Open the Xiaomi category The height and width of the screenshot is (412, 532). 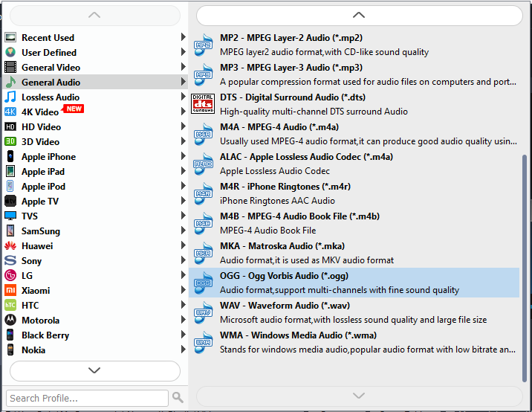pos(95,290)
